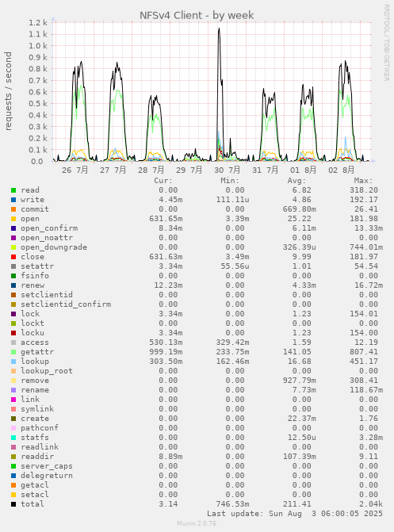
Task: Click the graph title NFSv4 Client - by week
Action: pyautogui.click(x=197, y=15)
